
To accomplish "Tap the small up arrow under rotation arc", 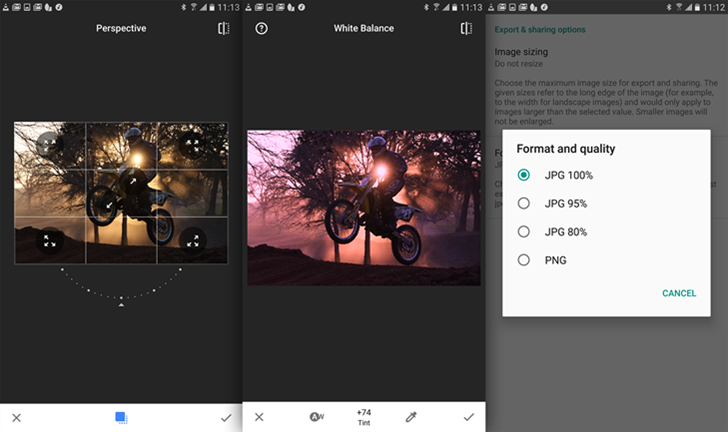I will [x=121, y=305].
